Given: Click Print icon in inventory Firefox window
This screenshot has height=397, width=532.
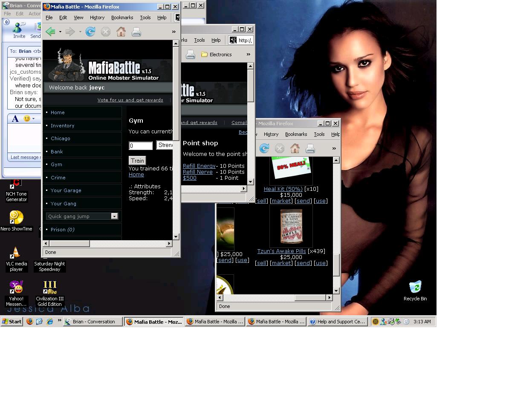Looking at the screenshot, I should click(x=310, y=148).
